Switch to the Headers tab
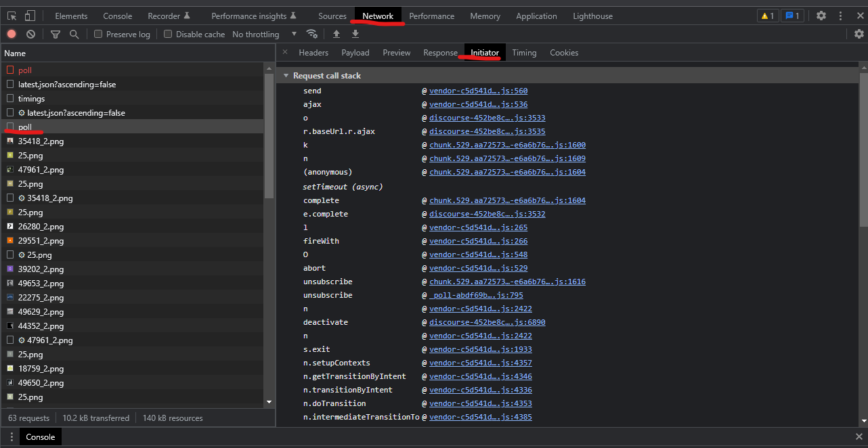Image resolution: width=868 pixels, height=448 pixels. tap(313, 52)
